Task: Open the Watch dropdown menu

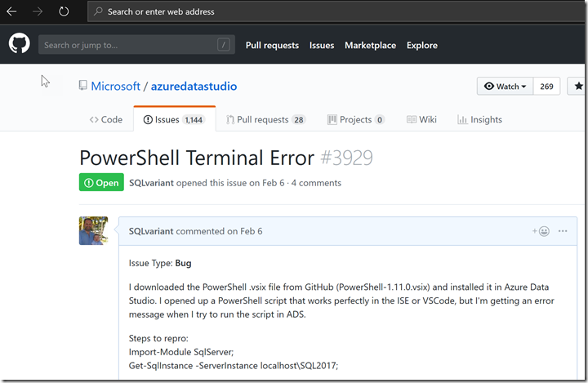Action: click(x=505, y=86)
